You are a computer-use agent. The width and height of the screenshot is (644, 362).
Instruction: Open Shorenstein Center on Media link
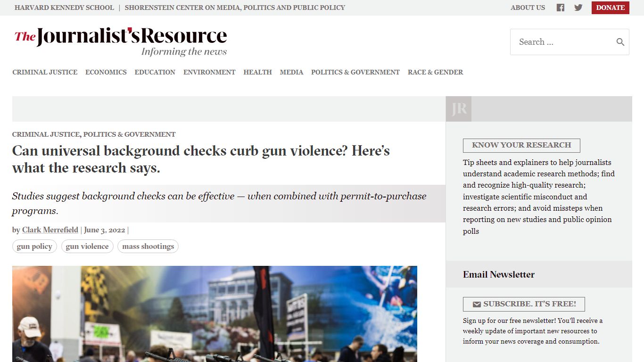click(235, 8)
